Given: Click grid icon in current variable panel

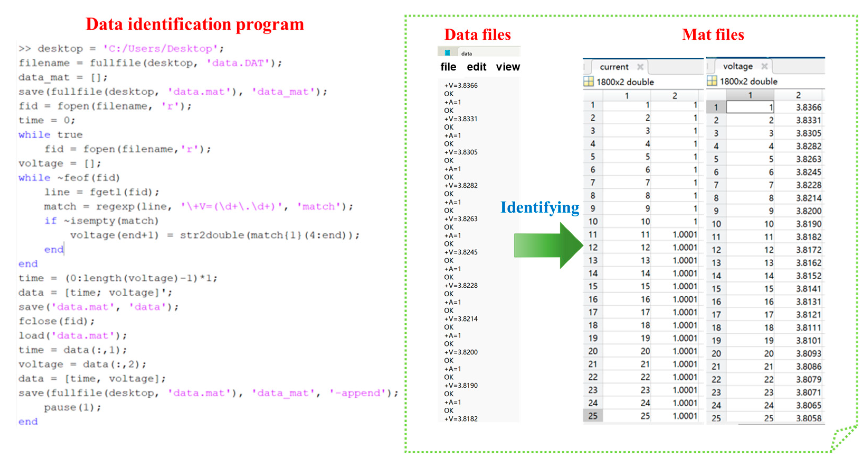Looking at the screenshot, I should 588,82.
